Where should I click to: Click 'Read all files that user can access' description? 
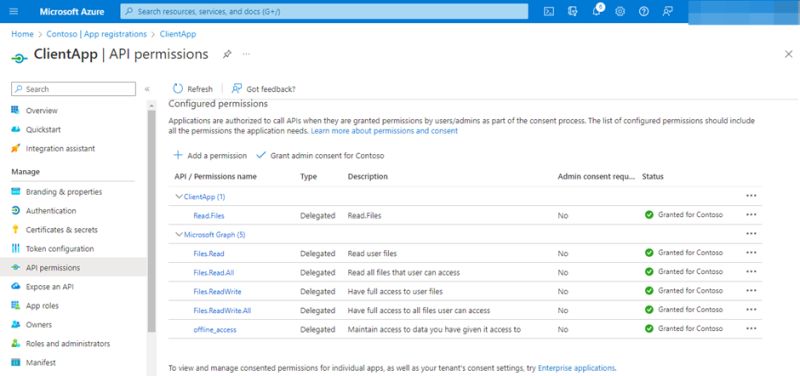point(404,272)
